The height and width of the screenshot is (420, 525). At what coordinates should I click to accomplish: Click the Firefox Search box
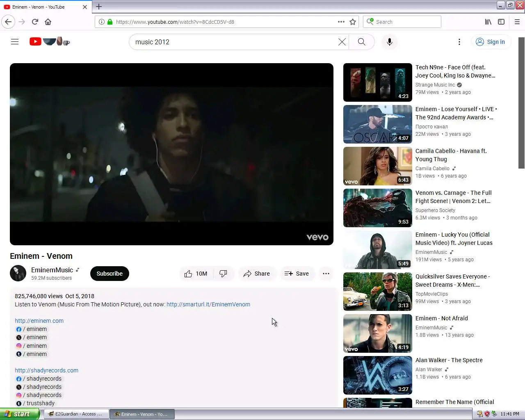tap(402, 22)
